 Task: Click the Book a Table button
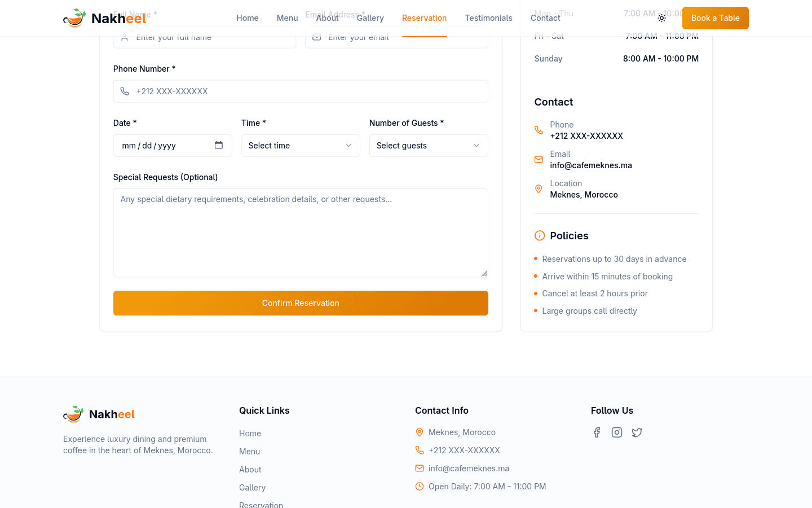point(716,18)
